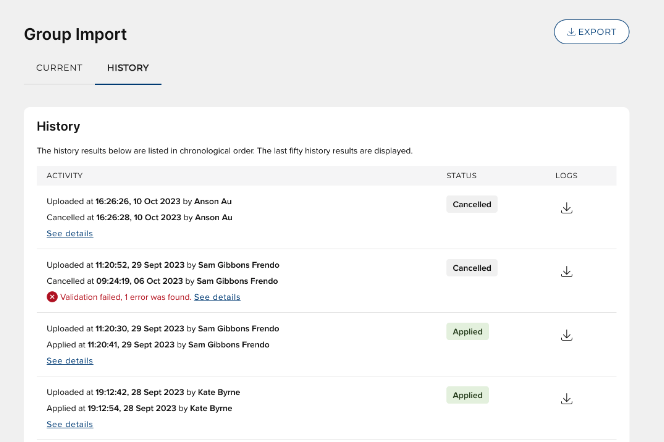Screen dimensions: 664x442
Task: Click the Logs column header
Action: click(566, 175)
